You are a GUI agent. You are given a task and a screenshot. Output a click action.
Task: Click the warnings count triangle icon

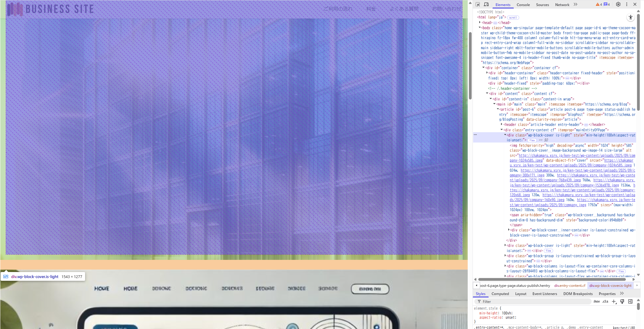point(597,5)
